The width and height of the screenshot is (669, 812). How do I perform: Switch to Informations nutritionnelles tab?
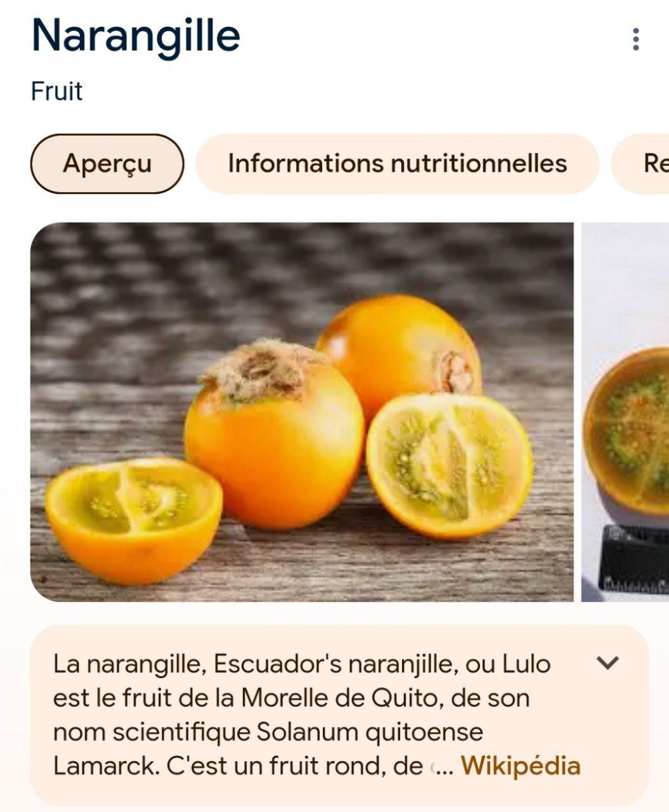click(397, 164)
